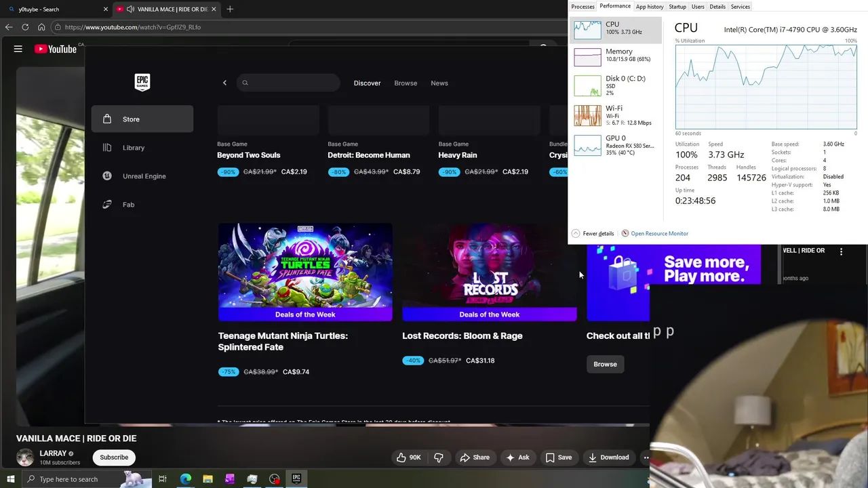Click the Ask button under video
The width and height of the screenshot is (868, 488).
point(517,457)
